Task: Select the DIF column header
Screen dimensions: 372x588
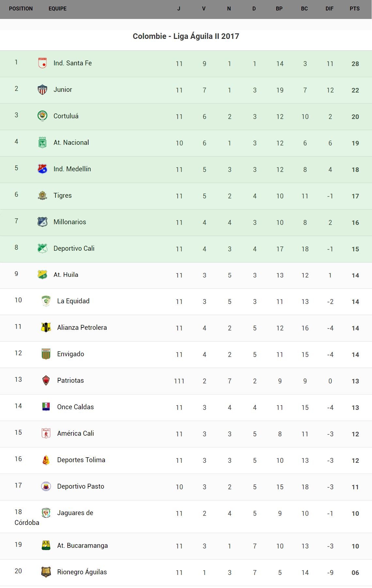Action: tap(329, 9)
